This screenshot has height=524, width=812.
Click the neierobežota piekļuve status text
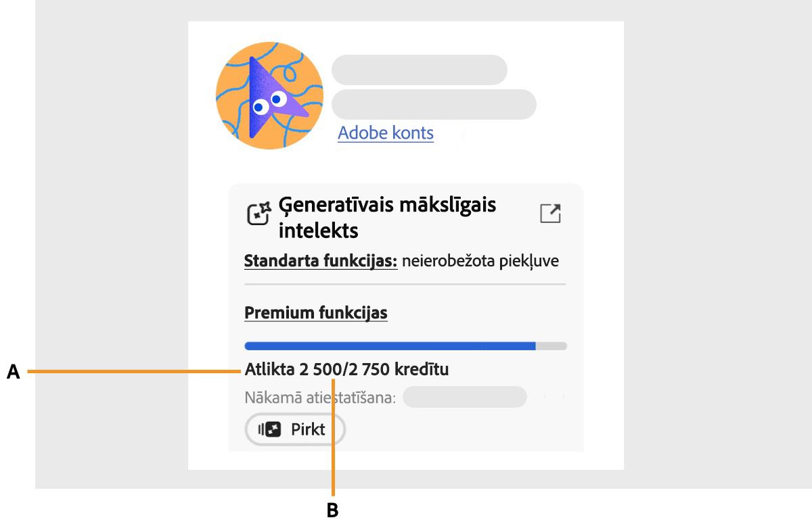(x=482, y=261)
